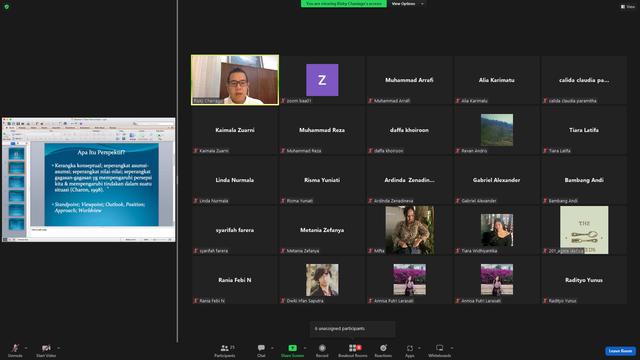Expand video options arrow next to Start Video
This screenshot has width=640, height=360.
coord(58,348)
